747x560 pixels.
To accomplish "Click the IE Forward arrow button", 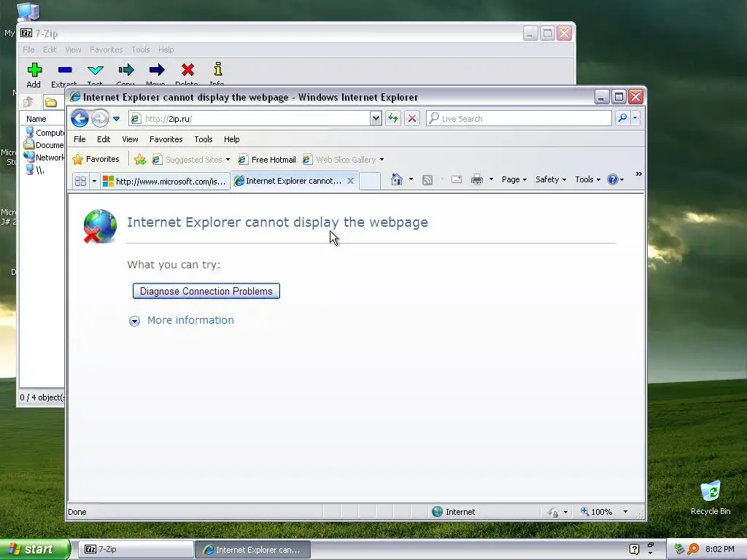I will 99,119.
